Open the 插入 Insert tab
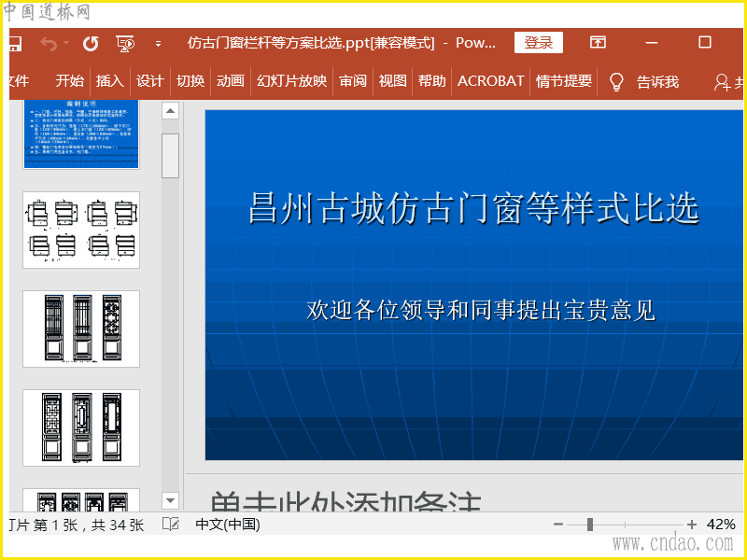The image size is (747, 560). tap(109, 81)
